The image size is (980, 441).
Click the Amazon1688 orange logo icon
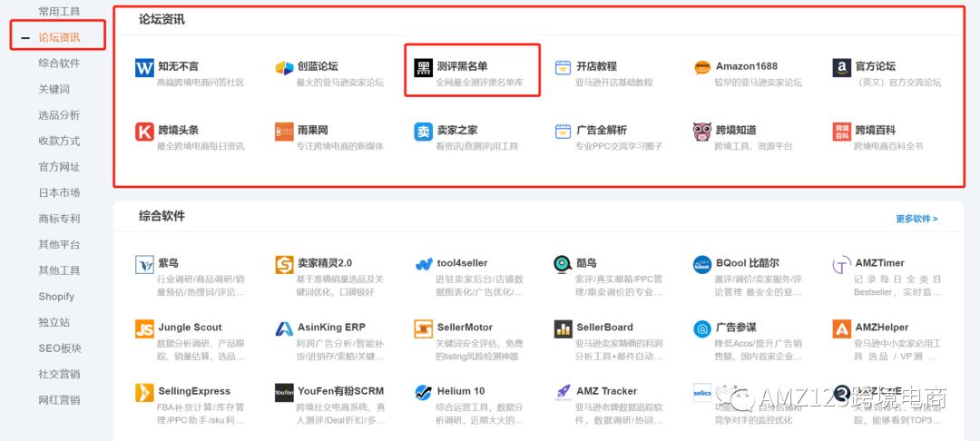pos(702,67)
